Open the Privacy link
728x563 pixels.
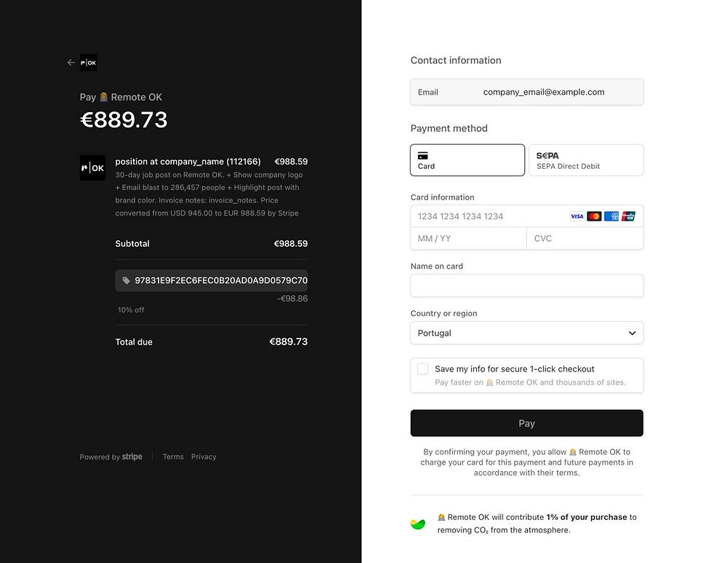pyautogui.click(x=204, y=457)
